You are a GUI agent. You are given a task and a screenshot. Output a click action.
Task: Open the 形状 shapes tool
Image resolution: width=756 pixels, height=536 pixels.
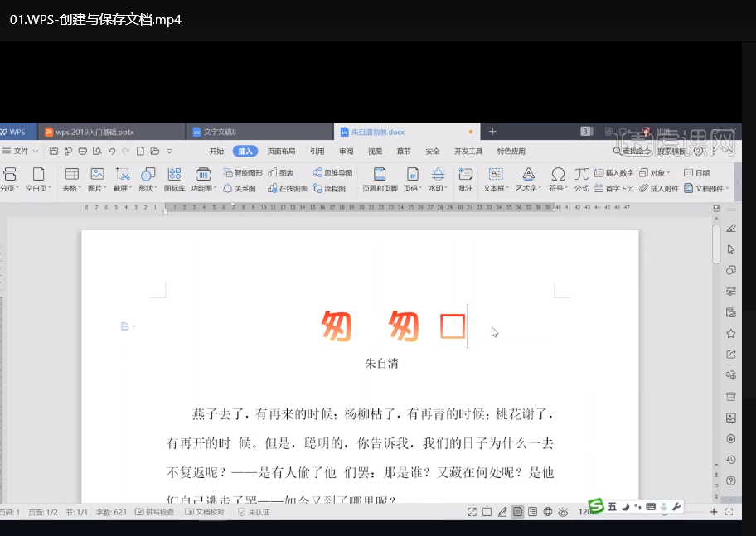[148, 179]
